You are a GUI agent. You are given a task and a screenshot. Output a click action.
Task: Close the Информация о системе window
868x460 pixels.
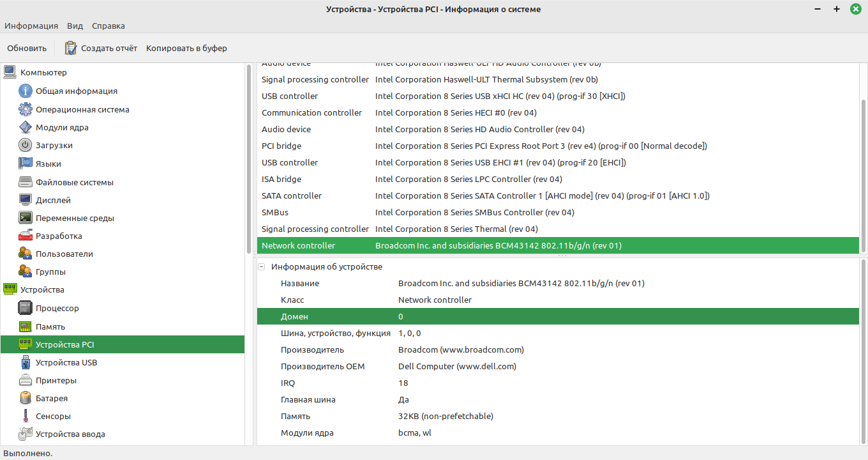tap(855, 9)
